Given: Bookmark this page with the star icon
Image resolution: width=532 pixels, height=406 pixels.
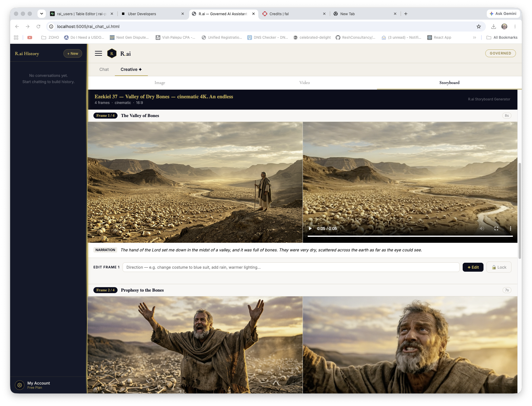Looking at the screenshot, I should tap(479, 27).
